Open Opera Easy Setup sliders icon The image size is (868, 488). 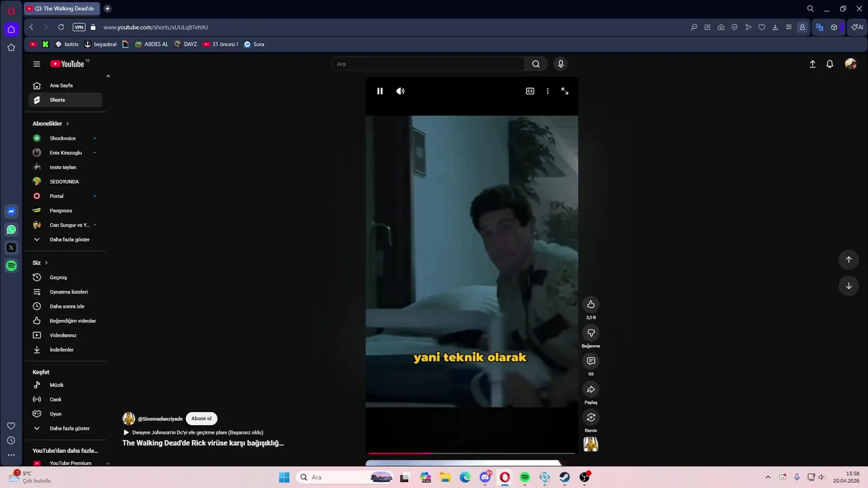[x=789, y=27]
